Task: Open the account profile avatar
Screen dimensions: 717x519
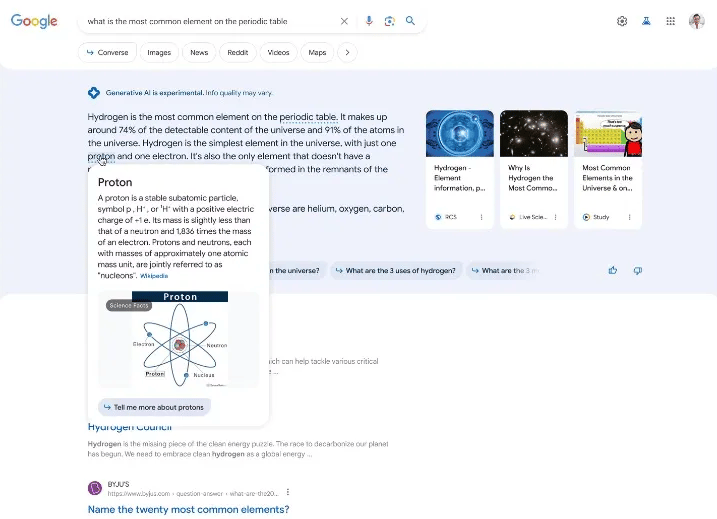Action: tap(696, 21)
